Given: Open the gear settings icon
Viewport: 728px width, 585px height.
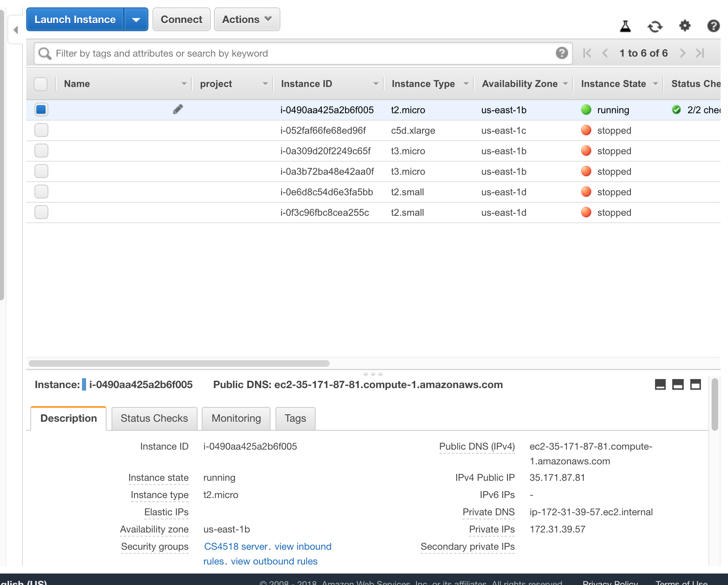Looking at the screenshot, I should 685,26.
